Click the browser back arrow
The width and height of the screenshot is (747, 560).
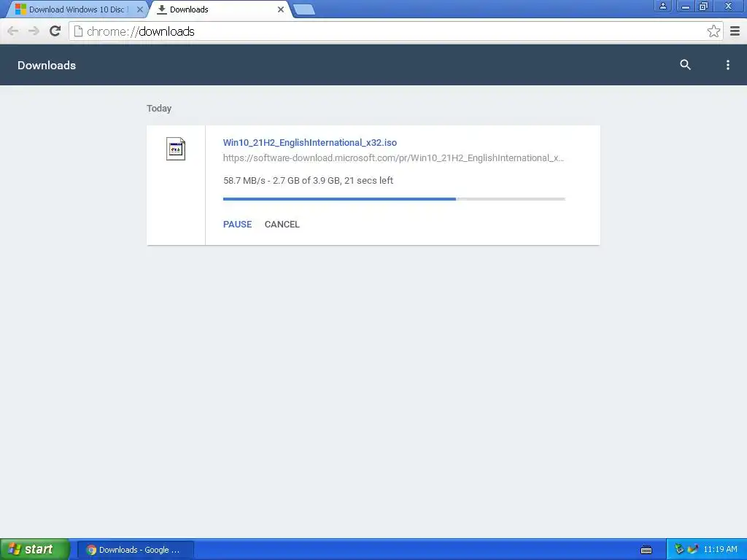13,31
